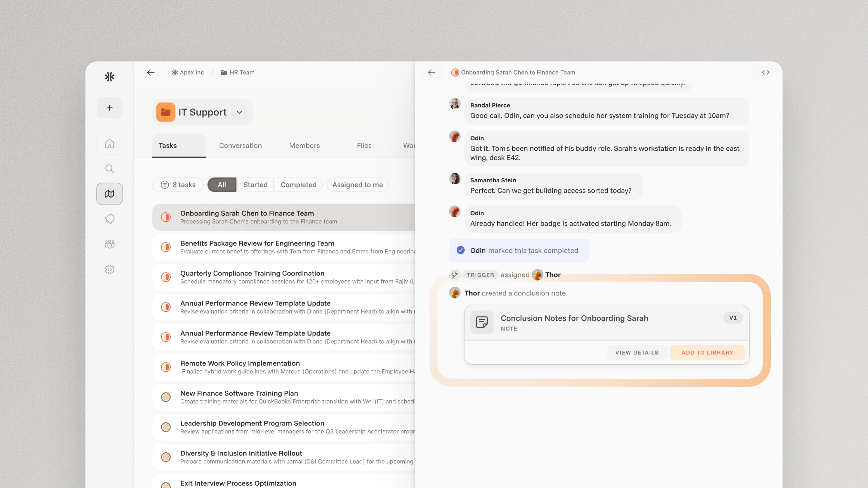Go back using the task detail arrow
This screenshot has width=868, height=488.
tap(431, 72)
